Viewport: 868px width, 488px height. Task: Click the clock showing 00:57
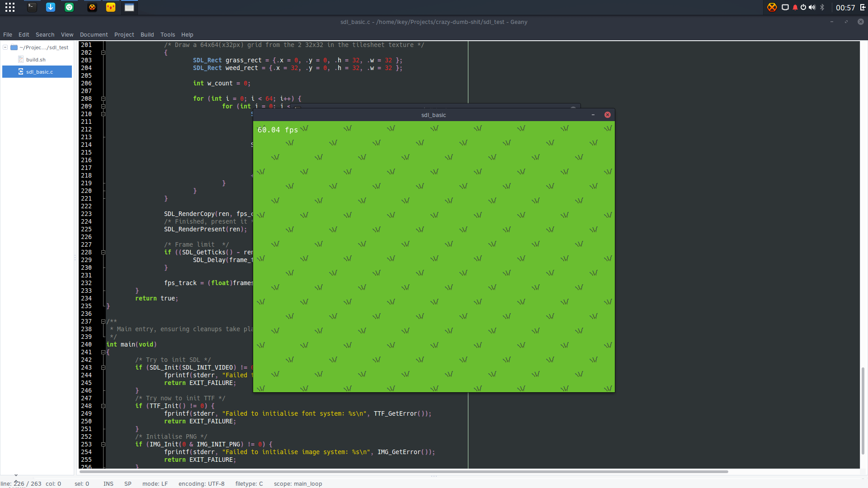845,8
